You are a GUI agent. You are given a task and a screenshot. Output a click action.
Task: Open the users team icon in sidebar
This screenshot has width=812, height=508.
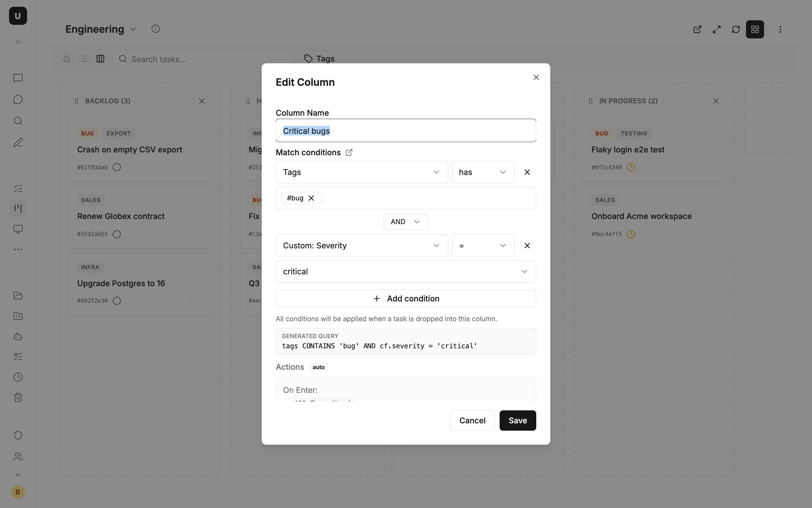pyautogui.click(x=18, y=457)
